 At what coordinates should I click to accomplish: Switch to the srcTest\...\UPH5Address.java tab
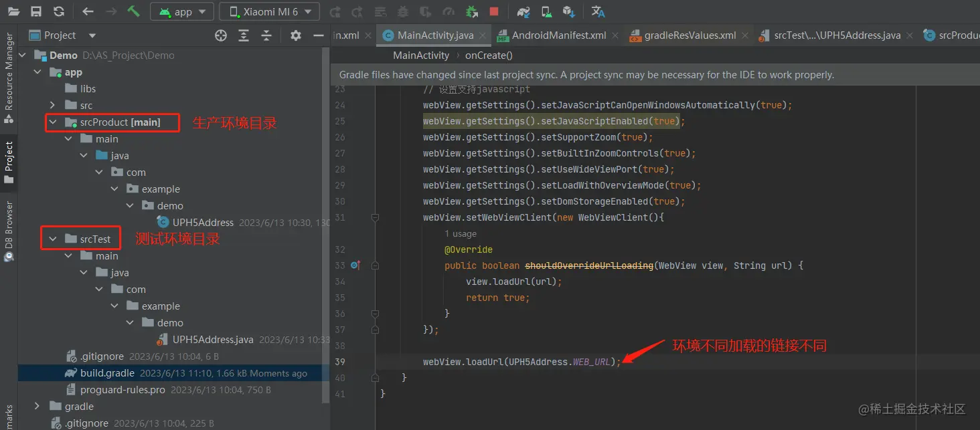coord(837,35)
